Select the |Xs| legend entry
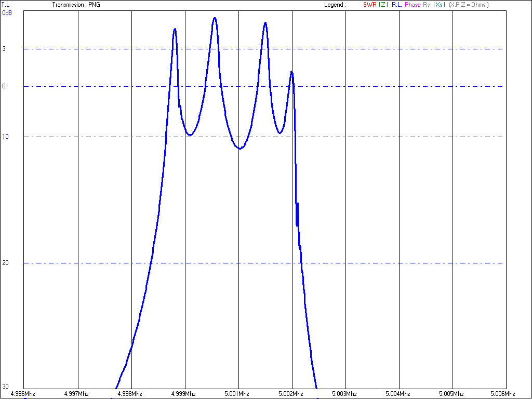This screenshot has height=399, width=532. click(439, 5)
